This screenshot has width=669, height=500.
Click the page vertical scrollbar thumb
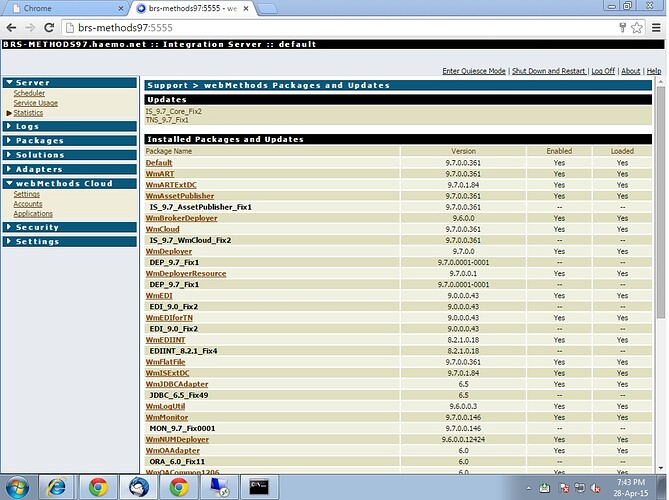pyautogui.click(x=661, y=202)
